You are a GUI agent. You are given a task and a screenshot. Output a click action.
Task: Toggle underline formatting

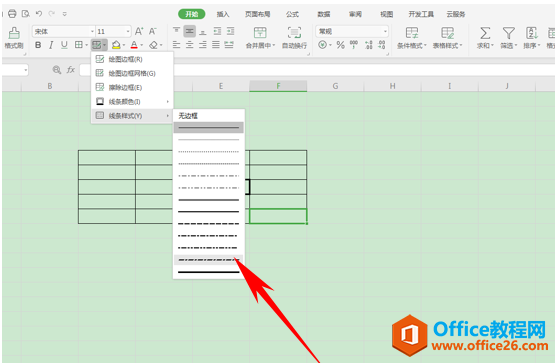64,45
